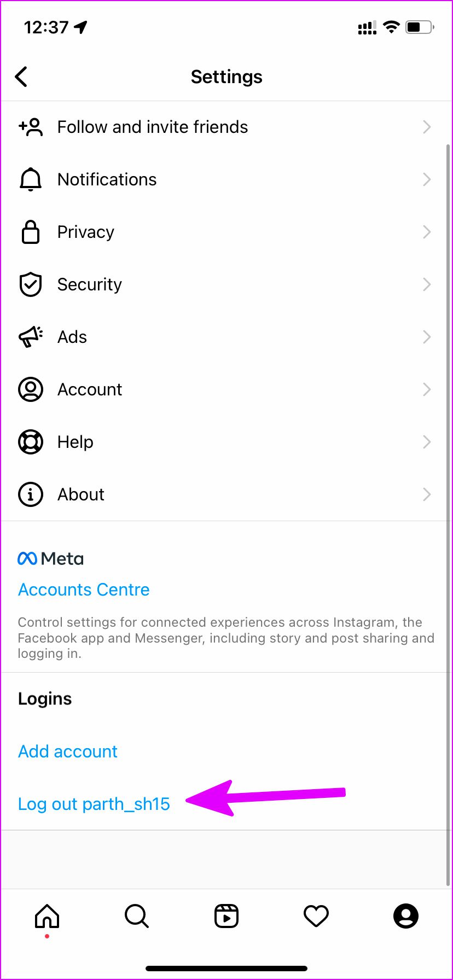The height and width of the screenshot is (980, 453).
Task: Open the Help menu item
Action: (x=75, y=442)
